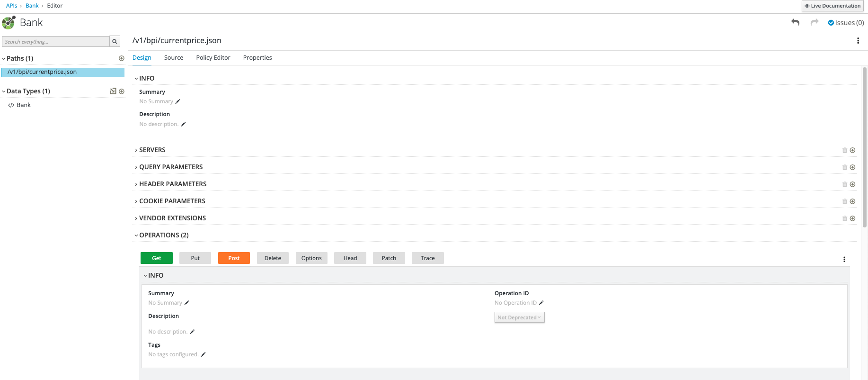The height and width of the screenshot is (380, 868).
Task: Open the Properties tab
Action: [x=257, y=58]
